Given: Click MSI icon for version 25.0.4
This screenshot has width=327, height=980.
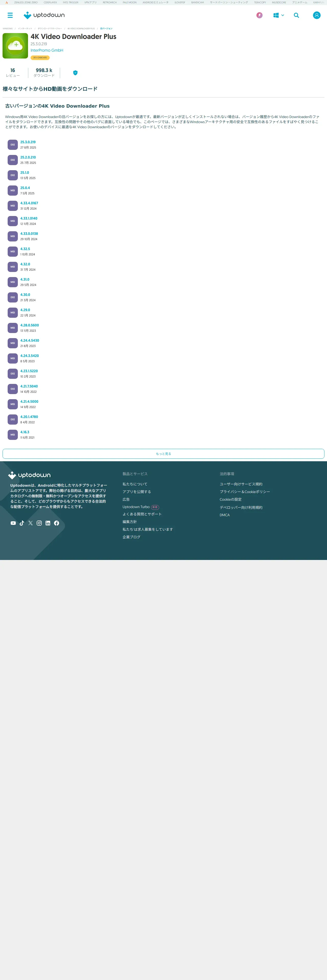Looking at the screenshot, I should click(12, 190).
